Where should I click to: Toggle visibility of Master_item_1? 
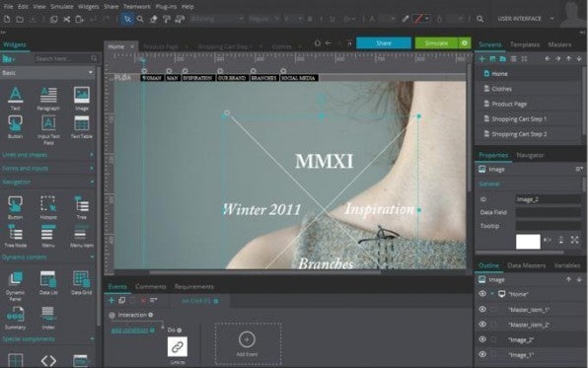point(482,309)
